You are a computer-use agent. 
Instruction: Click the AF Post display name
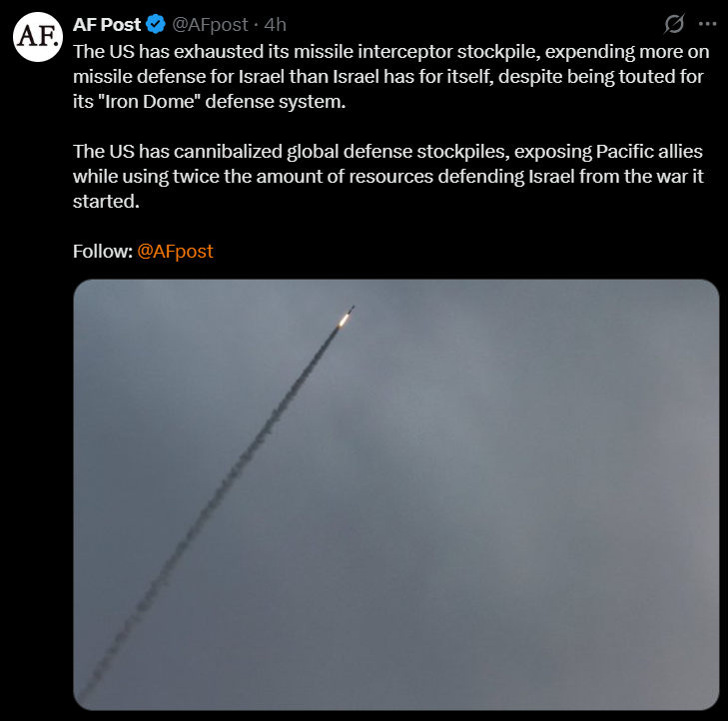click(x=106, y=24)
